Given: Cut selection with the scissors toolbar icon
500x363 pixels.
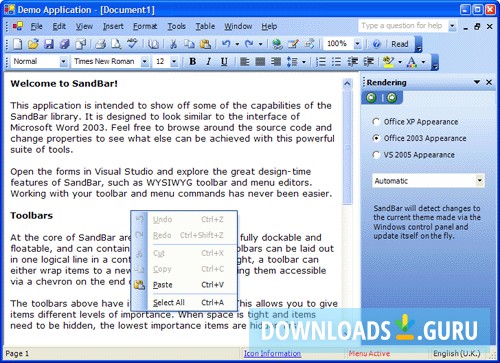Looking at the screenshot, I should (x=173, y=44).
